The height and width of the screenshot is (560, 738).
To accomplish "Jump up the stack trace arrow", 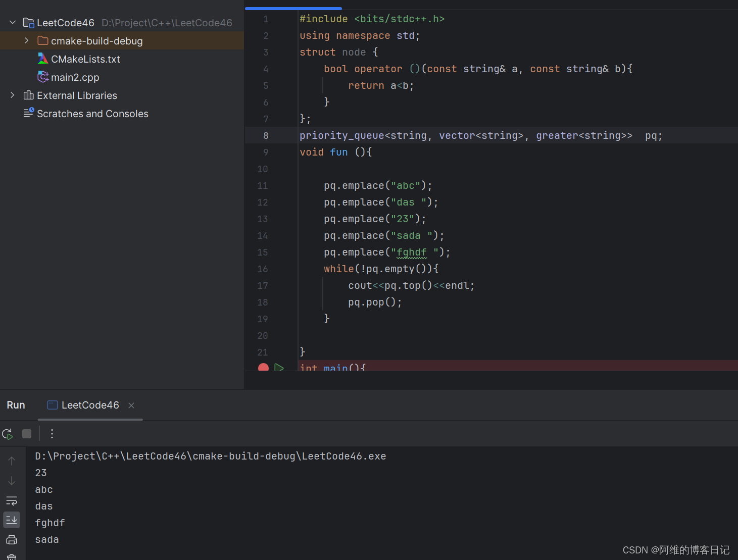I will 12,461.
